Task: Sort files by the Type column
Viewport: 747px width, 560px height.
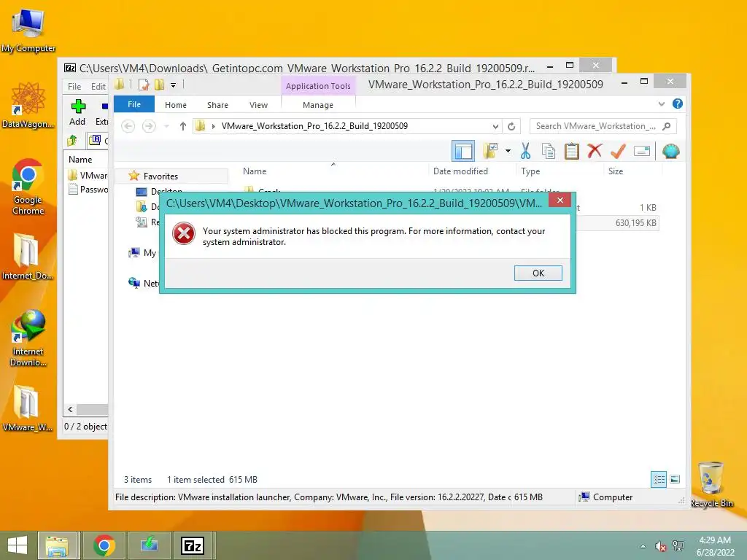Action: click(530, 171)
